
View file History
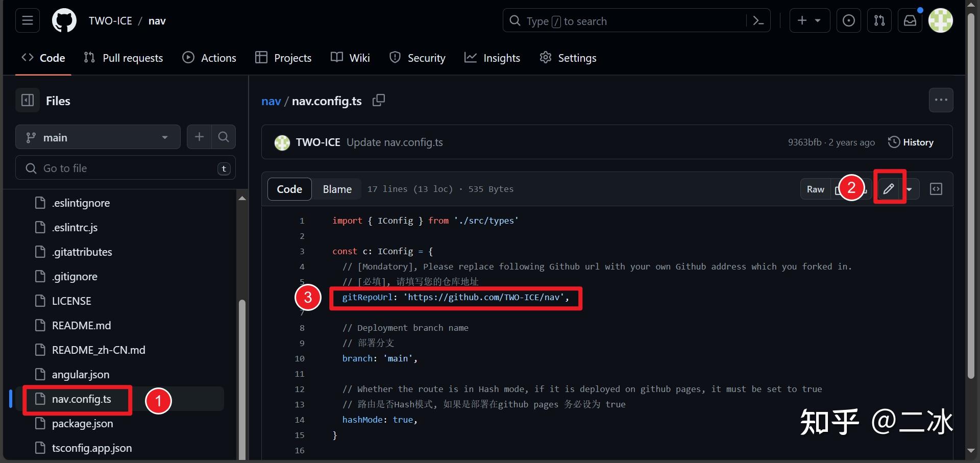(911, 142)
